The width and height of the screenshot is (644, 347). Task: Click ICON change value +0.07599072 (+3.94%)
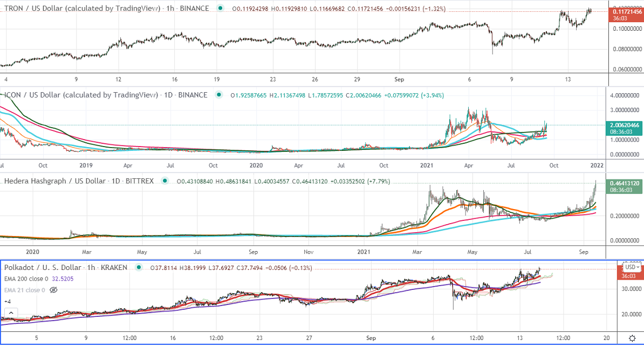point(414,95)
